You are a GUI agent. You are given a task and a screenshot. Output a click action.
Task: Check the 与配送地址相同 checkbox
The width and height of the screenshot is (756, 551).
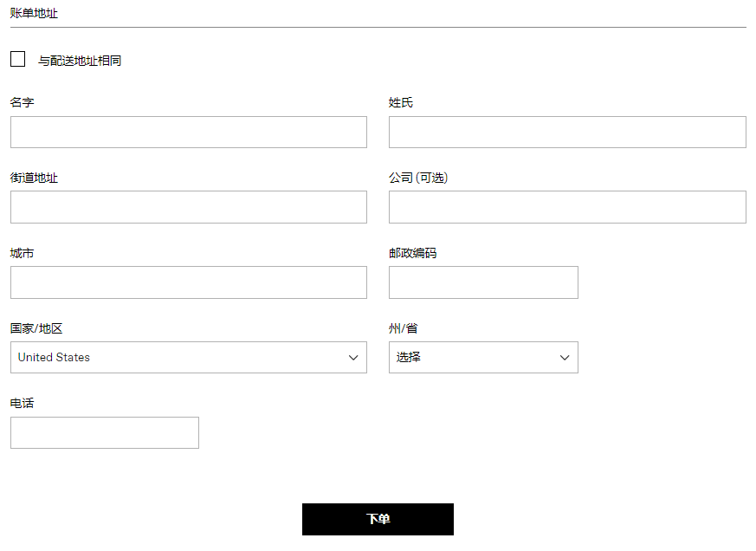pyautogui.click(x=17, y=58)
